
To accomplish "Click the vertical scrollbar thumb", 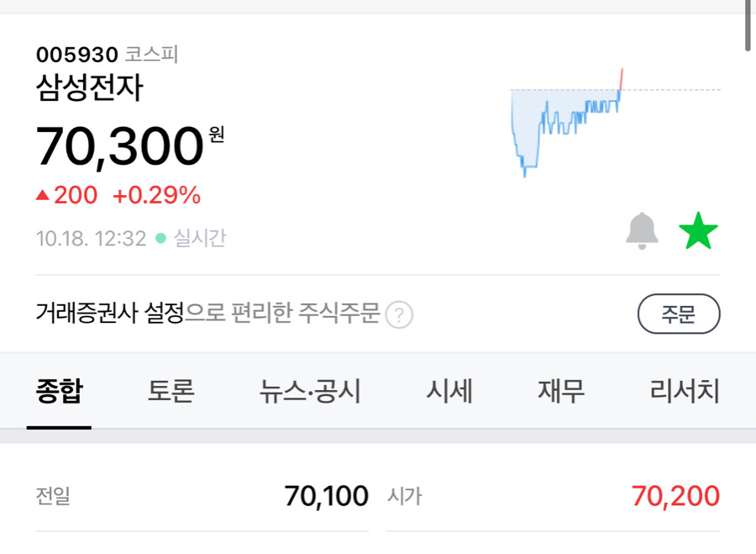I will [748, 25].
